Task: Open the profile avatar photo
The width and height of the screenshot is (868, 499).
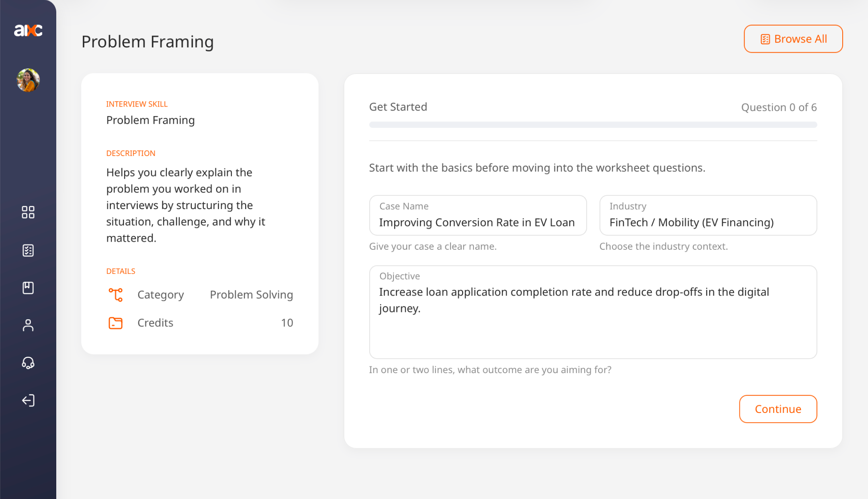Action: pos(28,80)
